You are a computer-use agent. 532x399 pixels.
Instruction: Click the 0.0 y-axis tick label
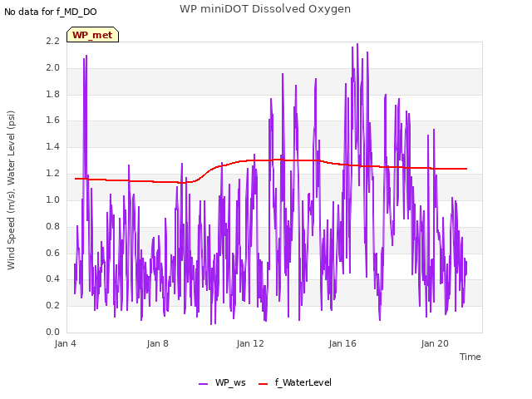(x=52, y=332)
